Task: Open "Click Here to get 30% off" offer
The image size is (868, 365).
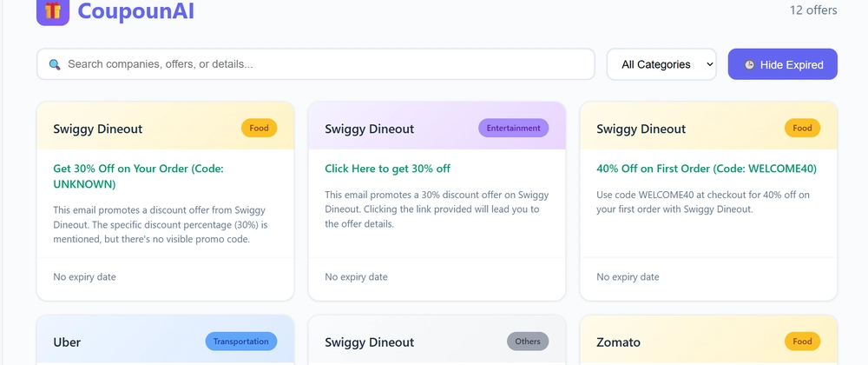Action: tap(387, 169)
